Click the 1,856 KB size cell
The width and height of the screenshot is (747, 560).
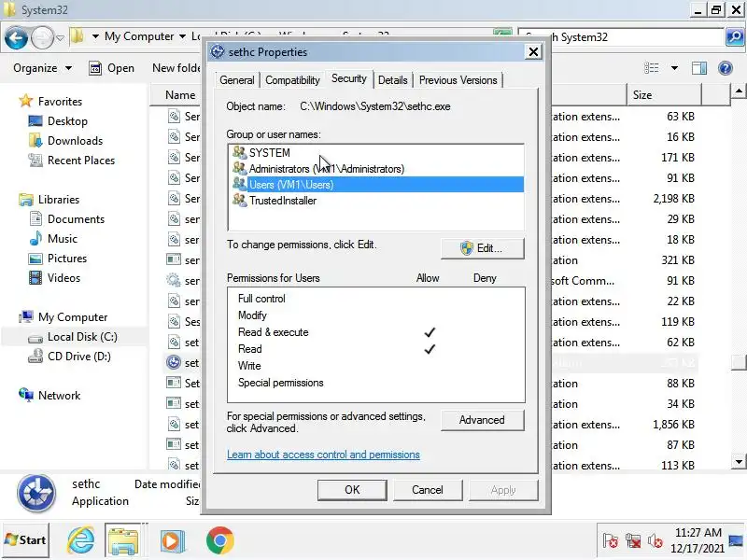673,425
